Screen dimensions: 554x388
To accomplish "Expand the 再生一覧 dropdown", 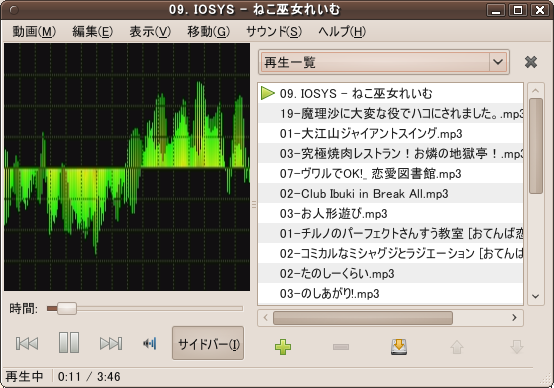I will 384,62.
